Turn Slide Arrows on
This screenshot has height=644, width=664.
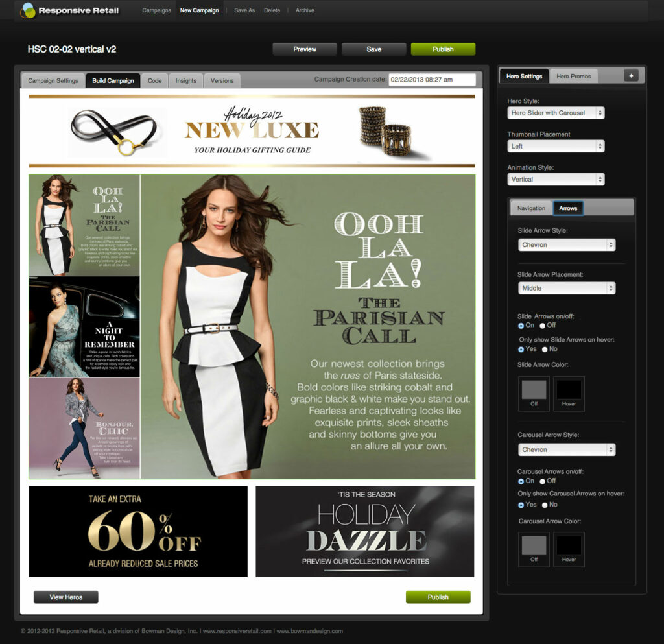pyautogui.click(x=521, y=326)
